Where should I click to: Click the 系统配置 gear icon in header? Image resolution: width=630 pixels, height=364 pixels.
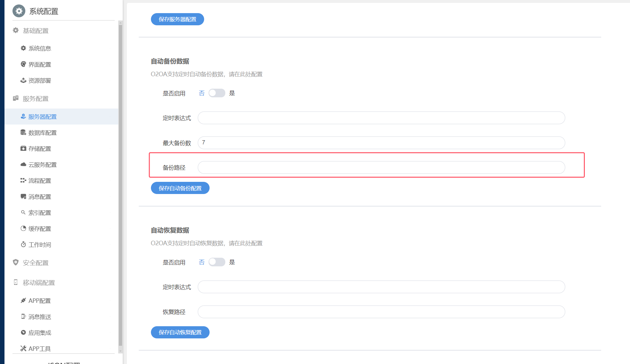click(x=19, y=11)
